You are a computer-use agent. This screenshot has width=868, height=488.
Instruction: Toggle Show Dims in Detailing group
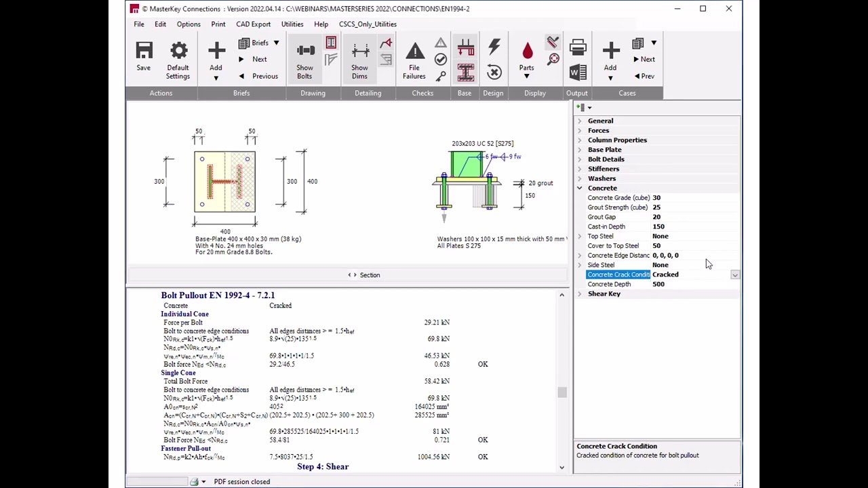359,60
